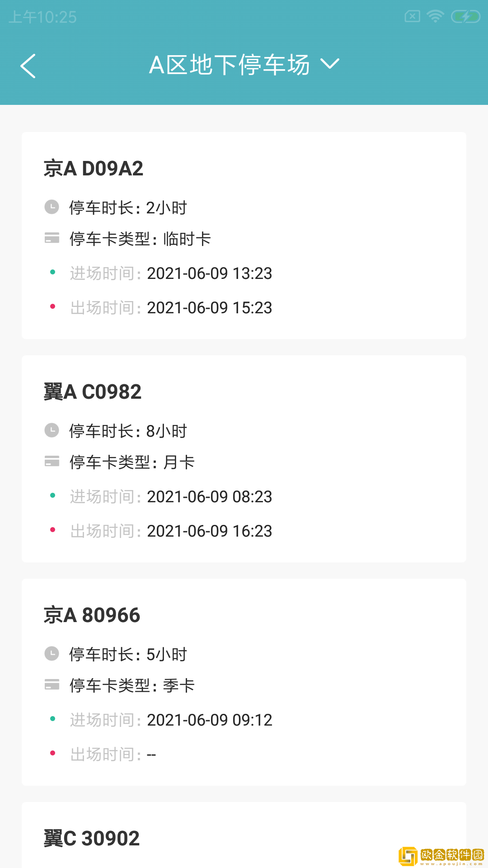The height and width of the screenshot is (868, 488).
Task: Tap card-type icon for 翼A C0982
Action: click(x=52, y=462)
